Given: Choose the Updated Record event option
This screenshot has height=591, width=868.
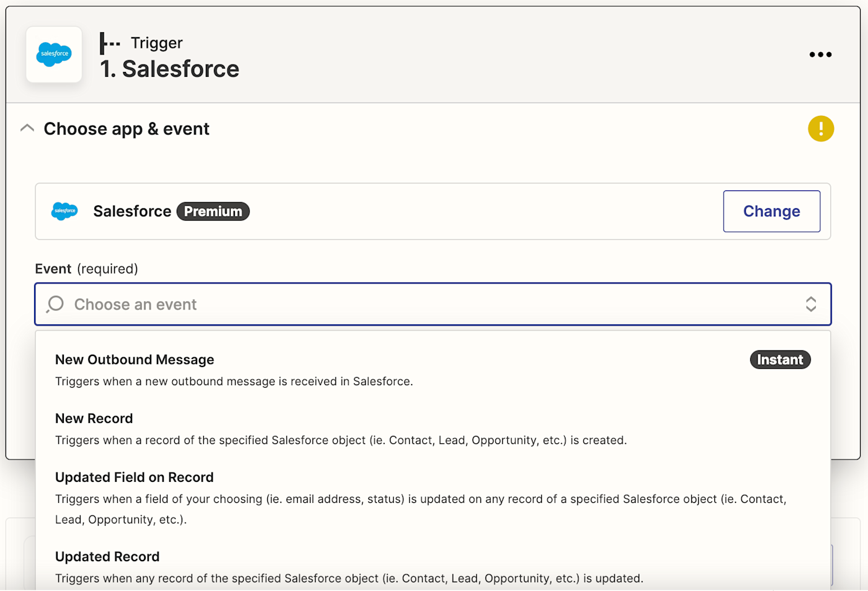Looking at the screenshot, I should point(433,567).
